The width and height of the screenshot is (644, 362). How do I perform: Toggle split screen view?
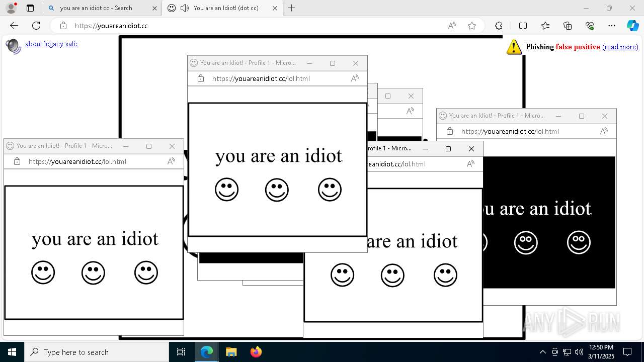click(x=523, y=26)
